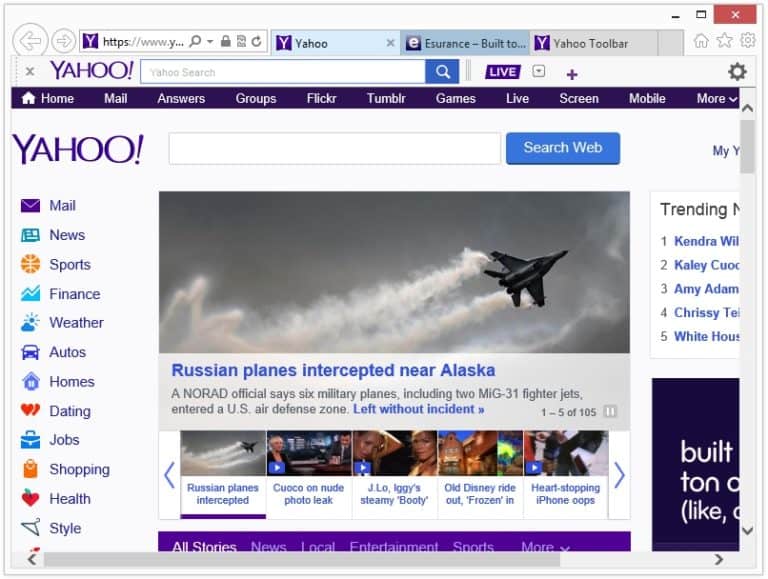The image size is (768, 579).
Task: Open Weather icon in sidebar
Action: (x=30, y=322)
